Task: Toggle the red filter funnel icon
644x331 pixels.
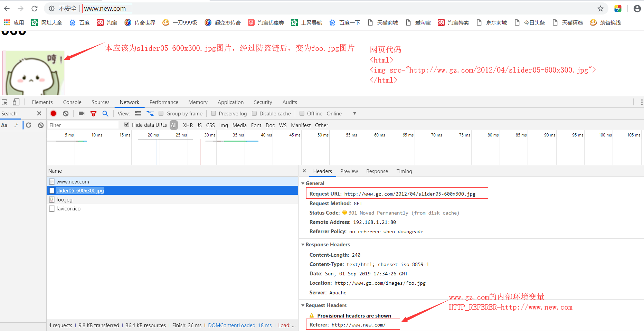Action: click(x=93, y=113)
